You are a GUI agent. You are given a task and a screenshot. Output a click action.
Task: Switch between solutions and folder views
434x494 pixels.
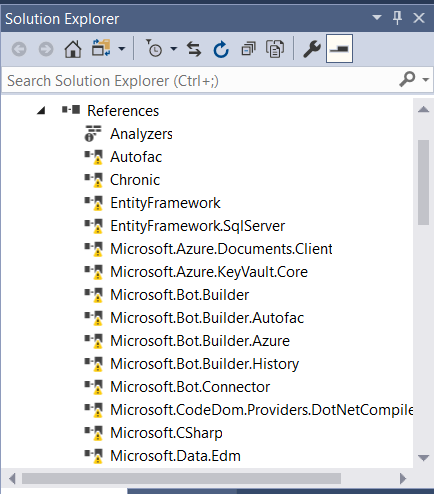point(101,48)
